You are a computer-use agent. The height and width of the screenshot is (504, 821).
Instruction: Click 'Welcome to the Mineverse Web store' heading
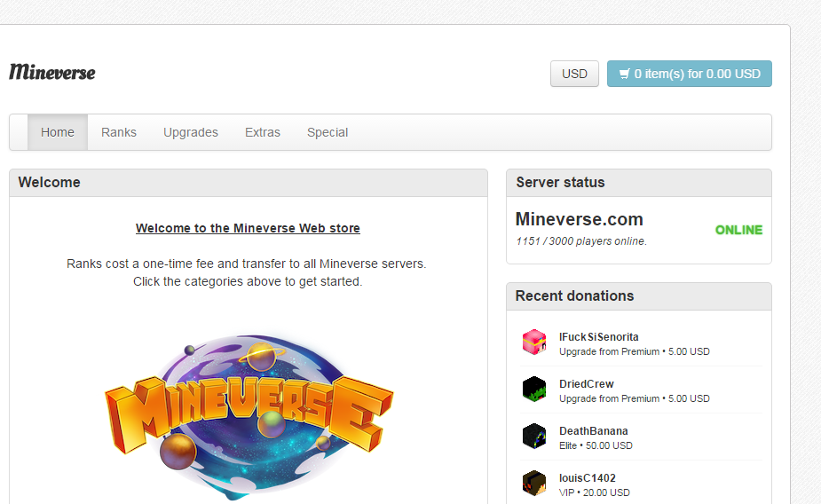tap(248, 228)
